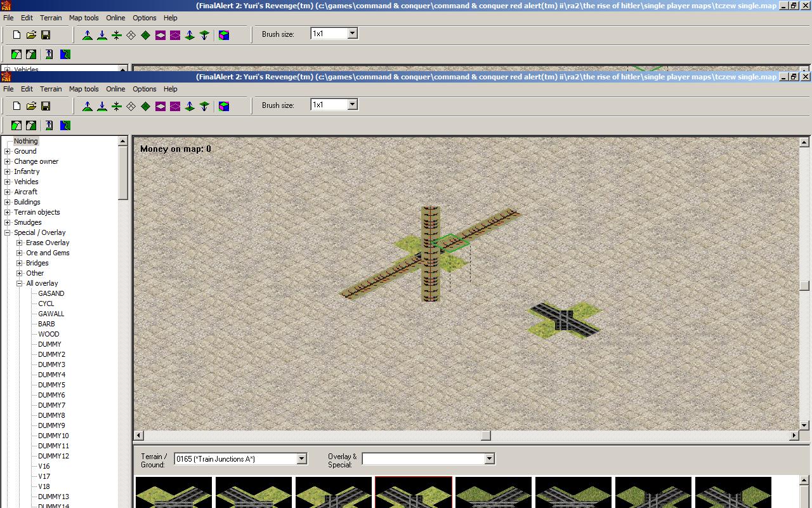
Task: Expand the Ground tree node
Action: pos(8,151)
